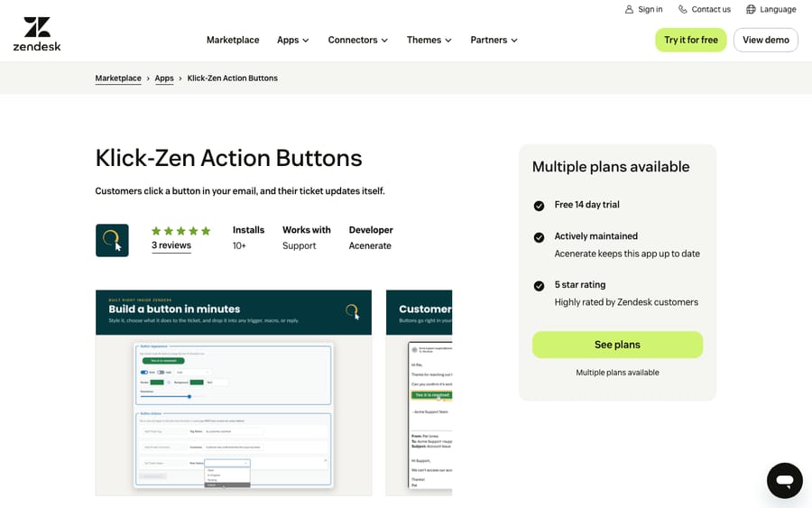Click the Free 14 day trial checkmark icon

[x=539, y=206]
